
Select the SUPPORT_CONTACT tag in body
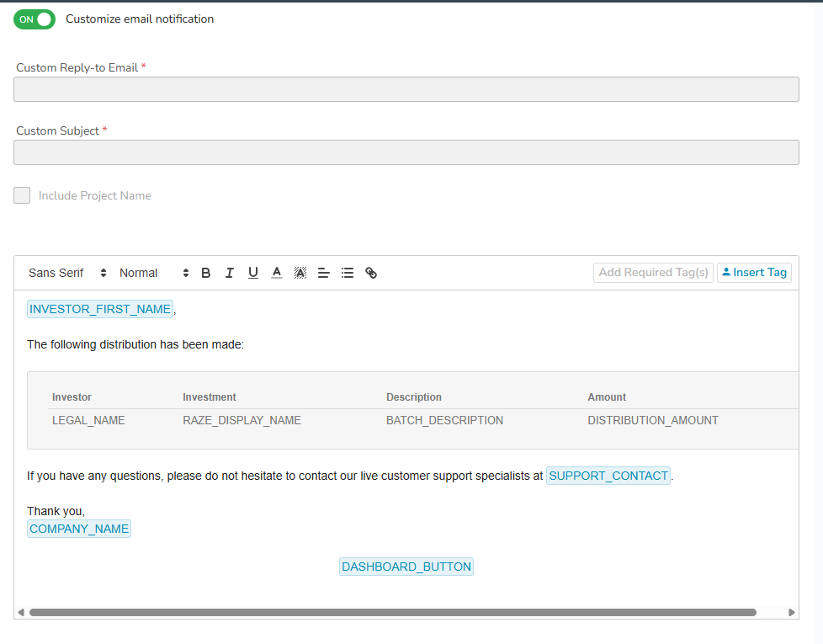coord(608,476)
